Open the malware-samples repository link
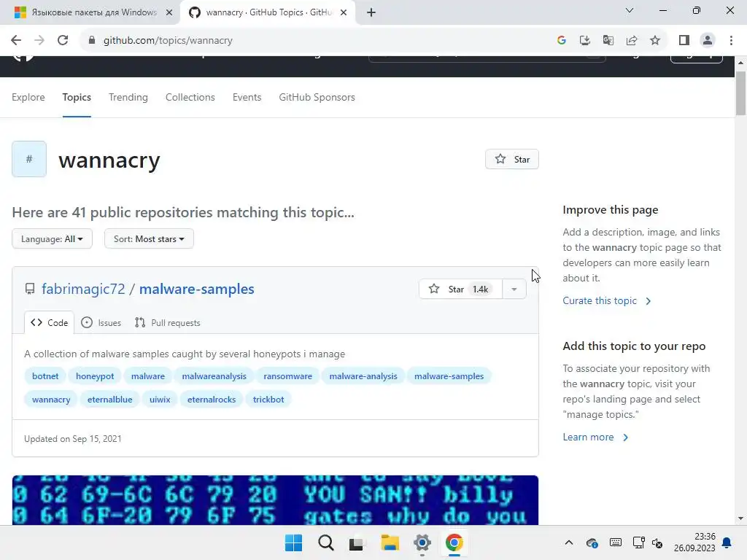Screen dimensions: 747x560 (x=197, y=289)
